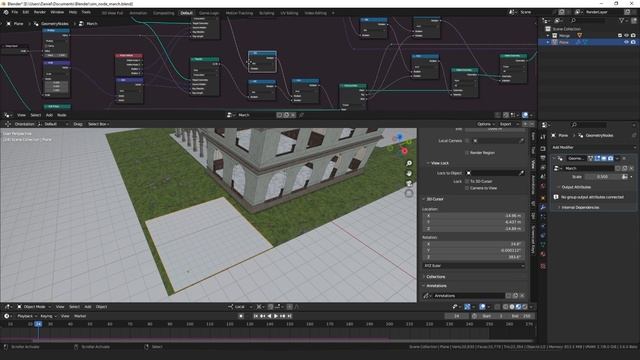Viewport: 640px width, 360px height.
Task: Select the highlighted node in node editor
Action: (262, 62)
